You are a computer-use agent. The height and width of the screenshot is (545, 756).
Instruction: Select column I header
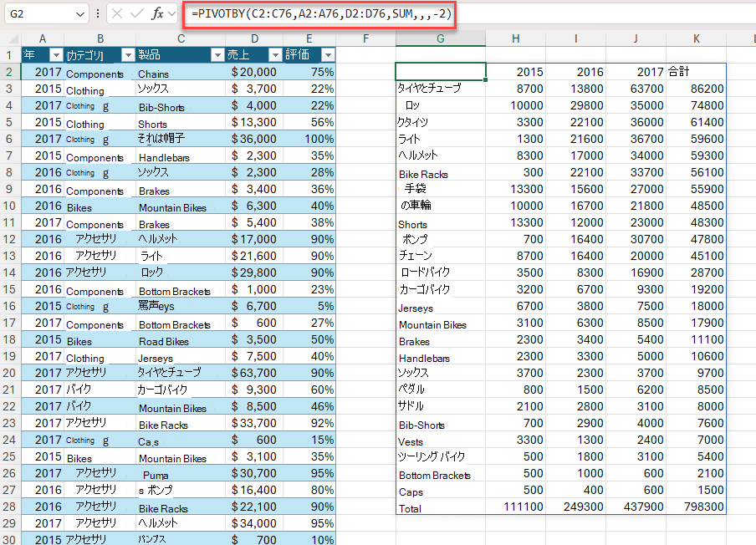coord(575,38)
